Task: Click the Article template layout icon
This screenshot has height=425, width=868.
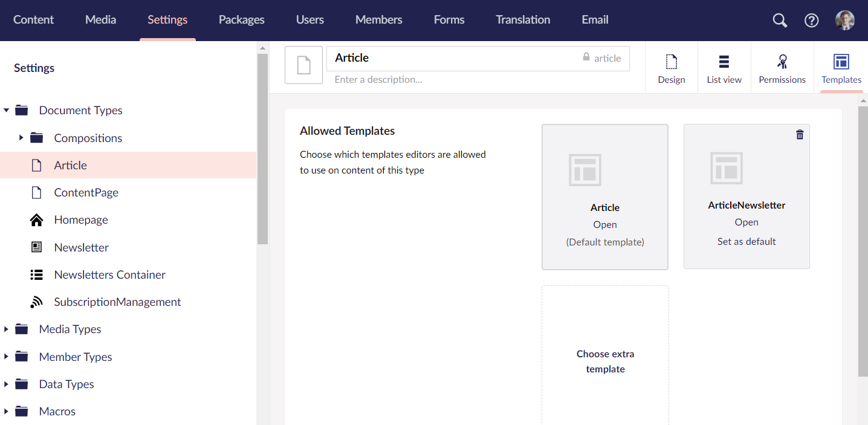Action: pos(585,170)
